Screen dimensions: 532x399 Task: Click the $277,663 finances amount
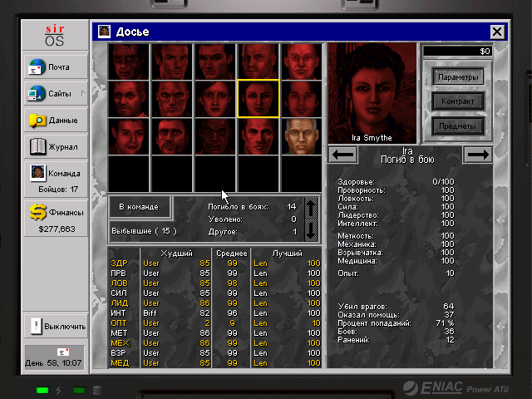coord(57,229)
